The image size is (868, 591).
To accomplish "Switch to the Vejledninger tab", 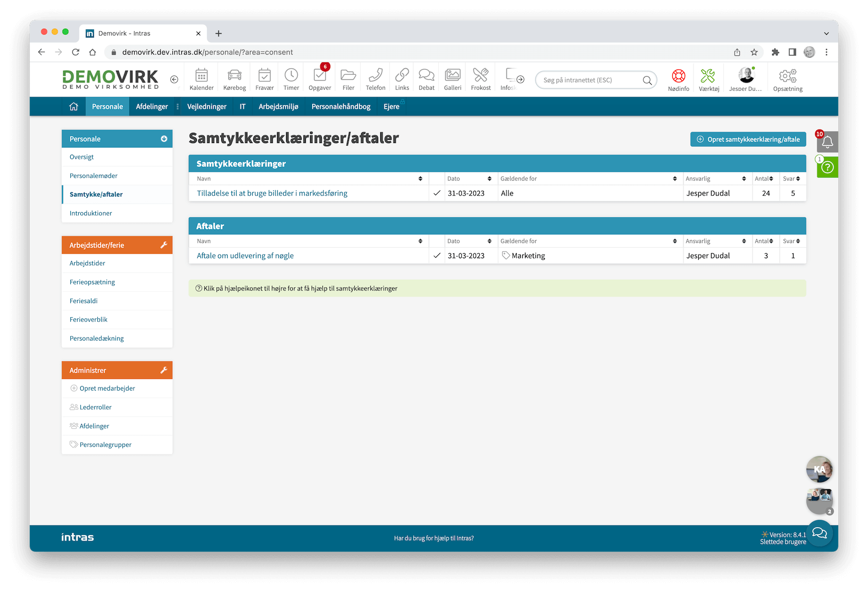I will [x=207, y=106].
